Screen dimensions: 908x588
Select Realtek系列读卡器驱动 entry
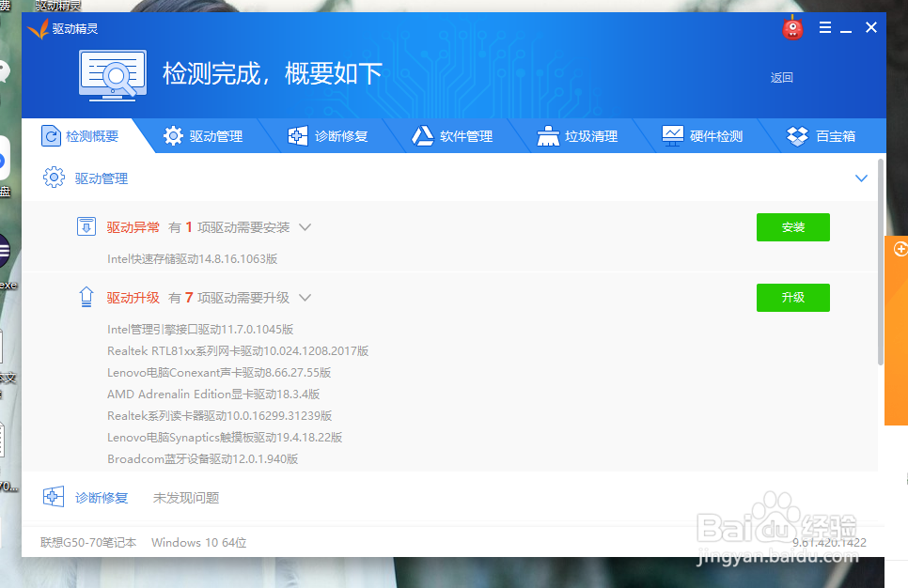coord(219,415)
